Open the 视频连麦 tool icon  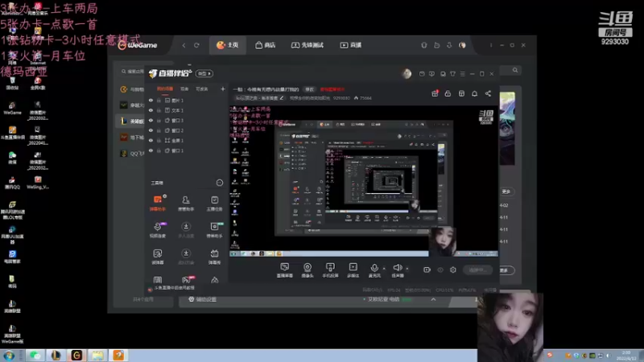158,230
